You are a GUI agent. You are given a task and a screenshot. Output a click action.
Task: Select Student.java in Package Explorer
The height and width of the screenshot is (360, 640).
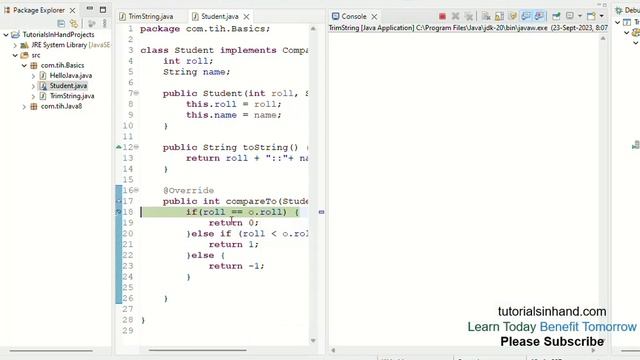pyautogui.click(x=68, y=86)
